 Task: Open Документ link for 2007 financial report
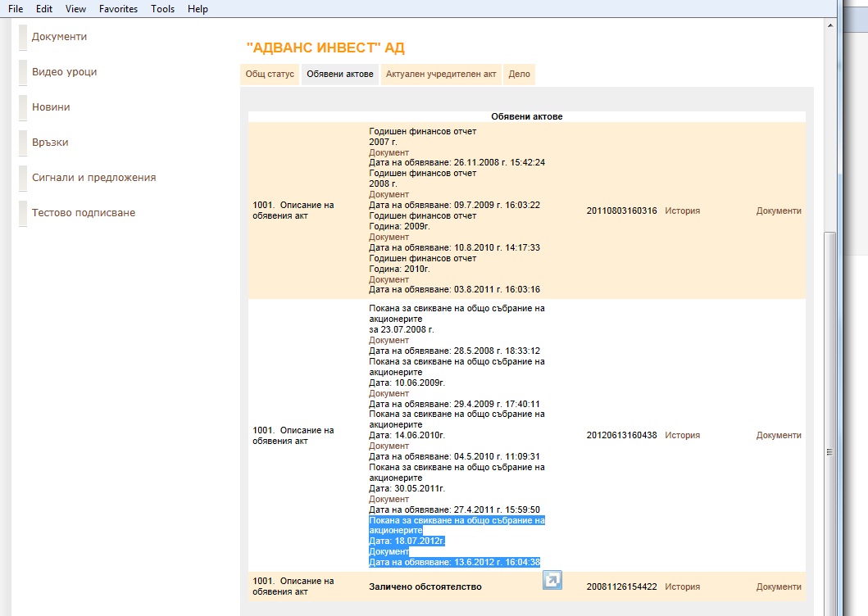tap(389, 152)
